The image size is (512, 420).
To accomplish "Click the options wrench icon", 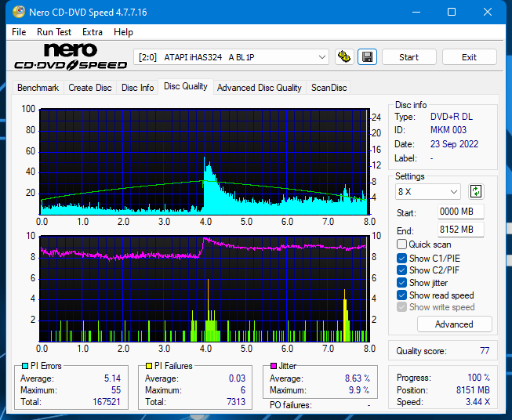I will click(x=344, y=57).
